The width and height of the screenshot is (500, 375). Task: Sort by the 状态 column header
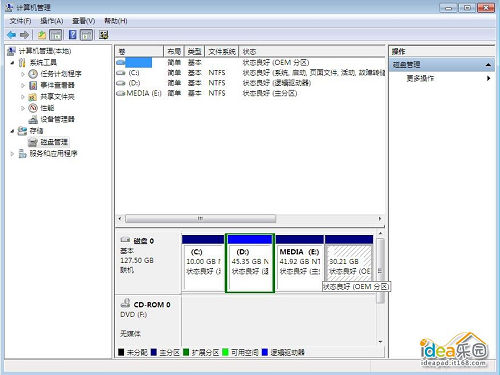(x=312, y=51)
